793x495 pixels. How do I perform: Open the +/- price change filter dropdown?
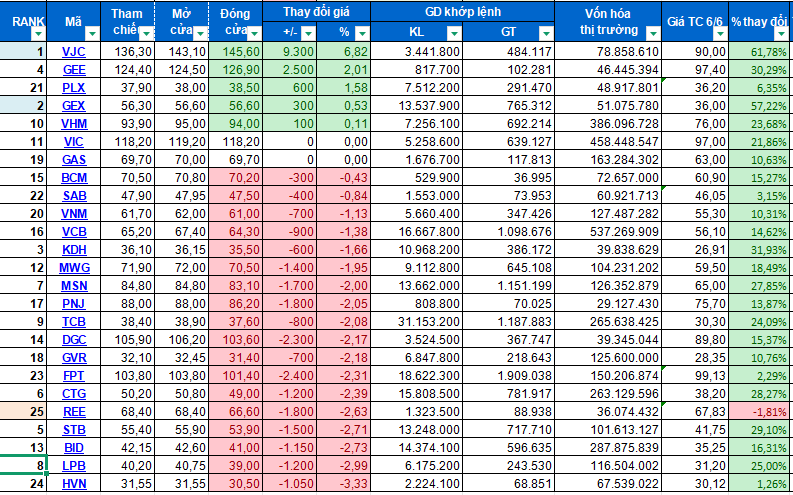tap(308, 33)
